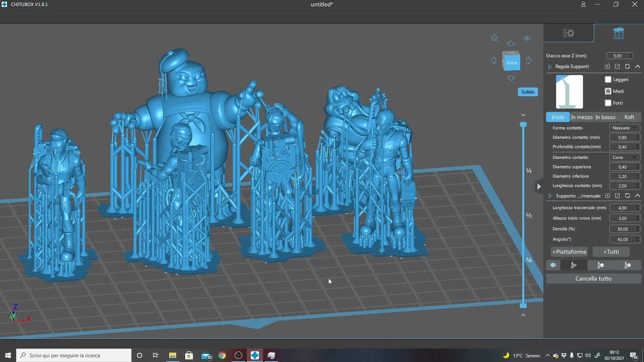Click the Lunghezza contatto value field
Screen dimensions: 644x362
click(624, 186)
